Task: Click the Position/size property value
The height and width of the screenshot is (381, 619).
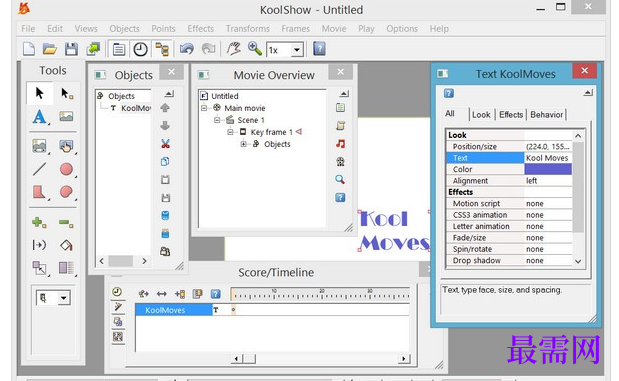Action: pos(548,146)
